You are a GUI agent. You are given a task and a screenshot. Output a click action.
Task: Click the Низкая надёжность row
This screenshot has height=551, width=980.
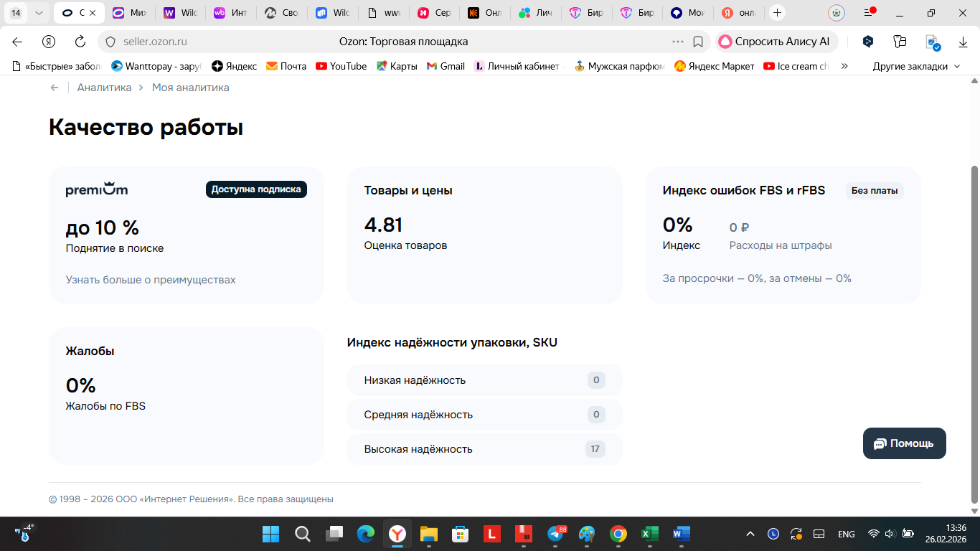485,380
